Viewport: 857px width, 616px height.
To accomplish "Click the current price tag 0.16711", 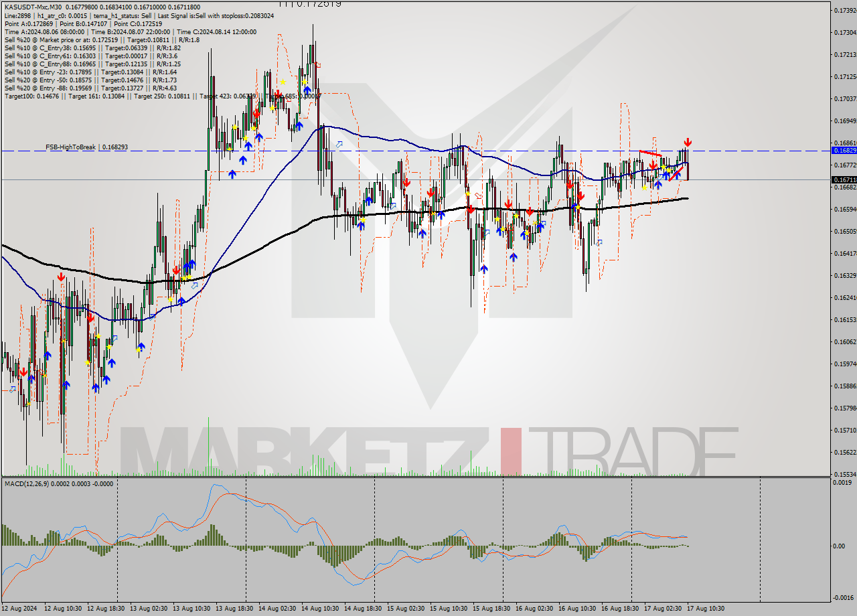I will pyautogui.click(x=844, y=179).
